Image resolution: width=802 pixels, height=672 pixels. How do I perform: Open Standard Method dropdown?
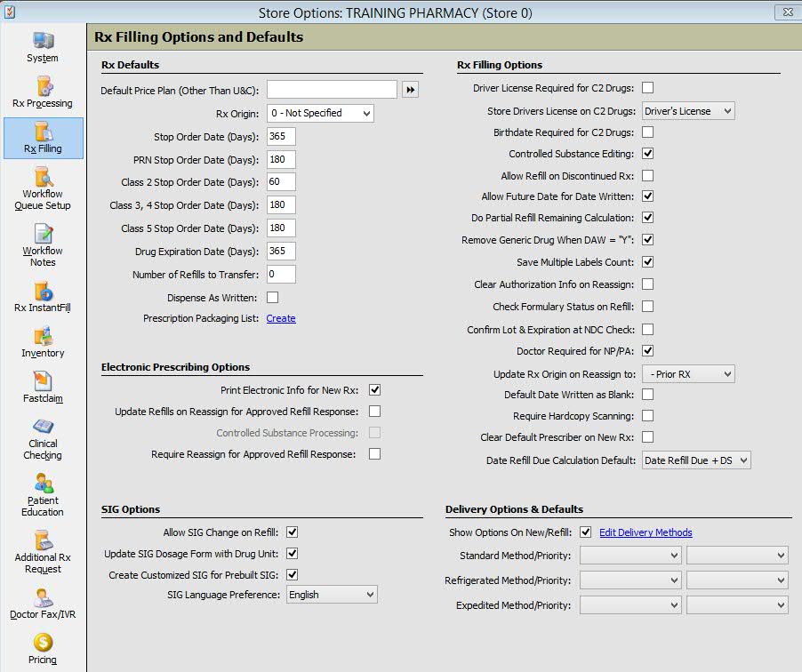[630, 556]
